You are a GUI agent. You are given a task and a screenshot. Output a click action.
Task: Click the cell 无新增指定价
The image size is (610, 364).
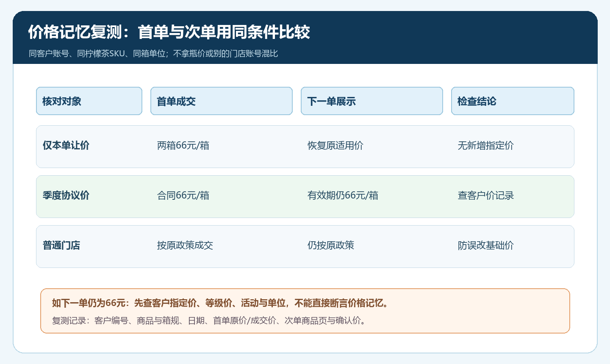[x=486, y=146]
